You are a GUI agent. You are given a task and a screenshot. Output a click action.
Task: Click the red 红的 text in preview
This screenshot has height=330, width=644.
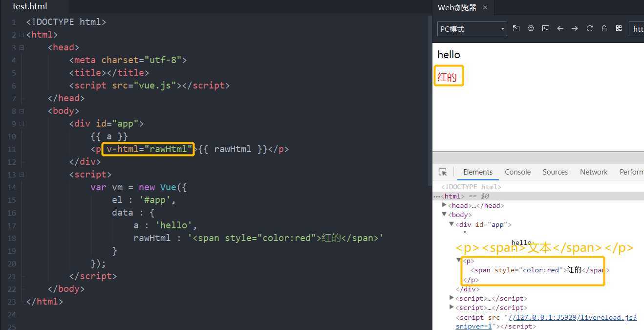click(x=447, y=76)
